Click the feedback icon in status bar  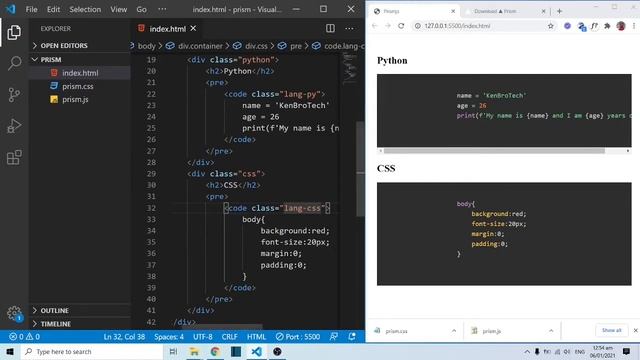333,337
